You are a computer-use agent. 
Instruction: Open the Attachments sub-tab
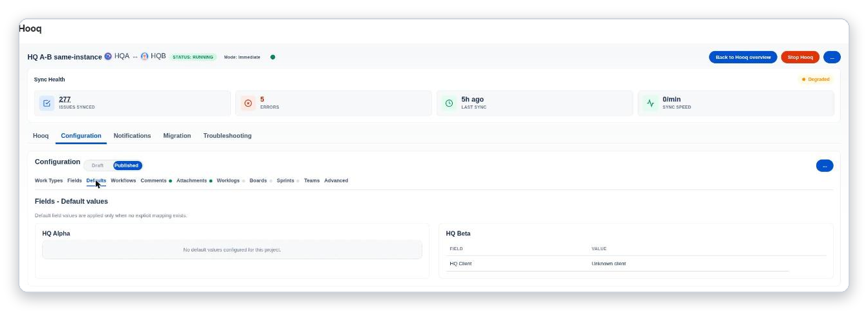(x=191, y=180)
